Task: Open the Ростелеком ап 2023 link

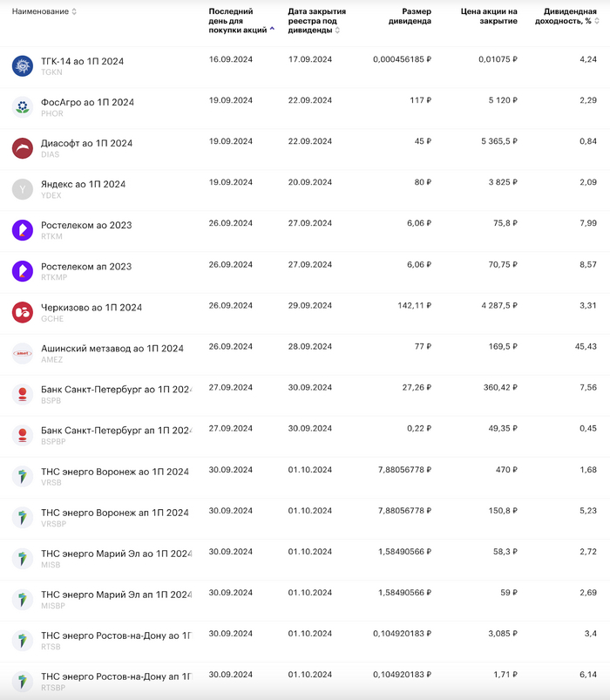Action: pos(86,266)
